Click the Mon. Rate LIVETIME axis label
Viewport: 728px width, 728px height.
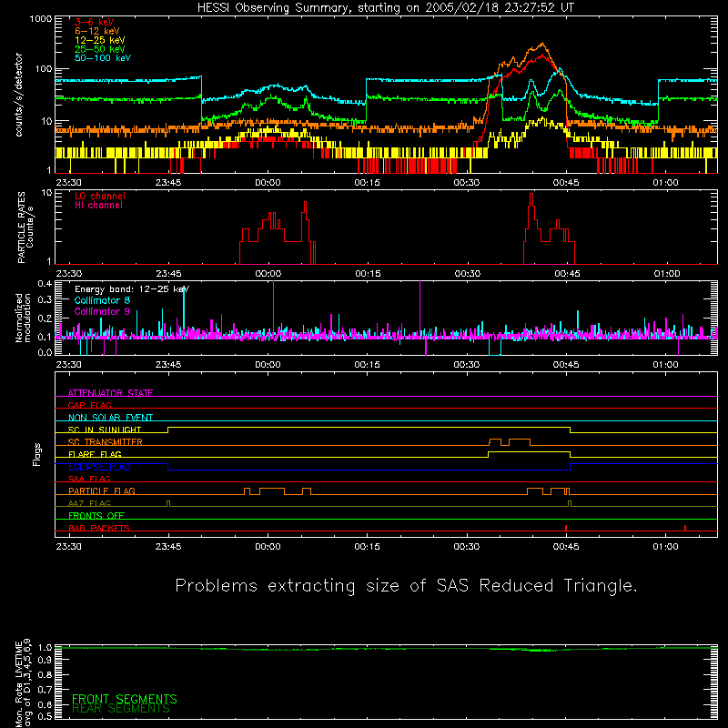(24, 682)
